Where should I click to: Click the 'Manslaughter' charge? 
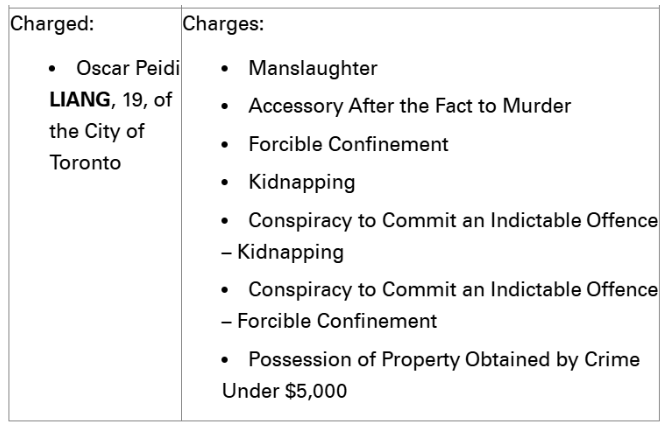313,69
